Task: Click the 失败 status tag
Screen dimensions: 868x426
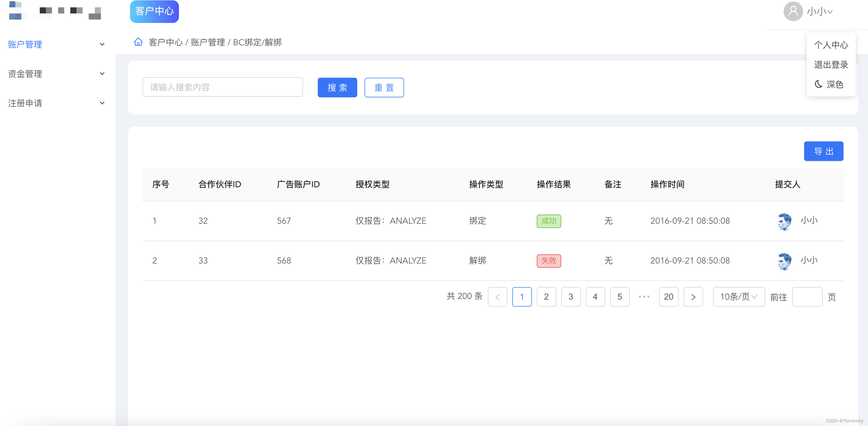Action: pyautogui.click(x=549, y=261)
